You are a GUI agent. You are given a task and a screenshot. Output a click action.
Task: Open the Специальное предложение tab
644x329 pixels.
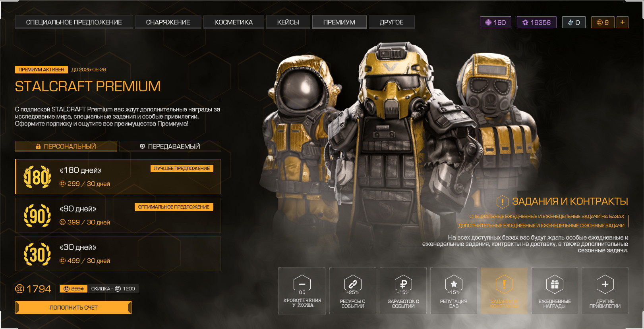tap(74, 22)
